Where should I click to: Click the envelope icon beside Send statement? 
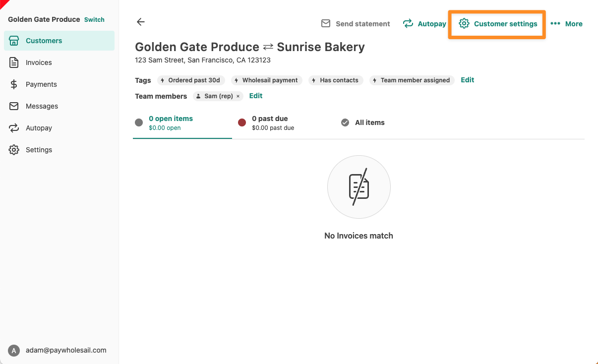(x=326, y=23)
